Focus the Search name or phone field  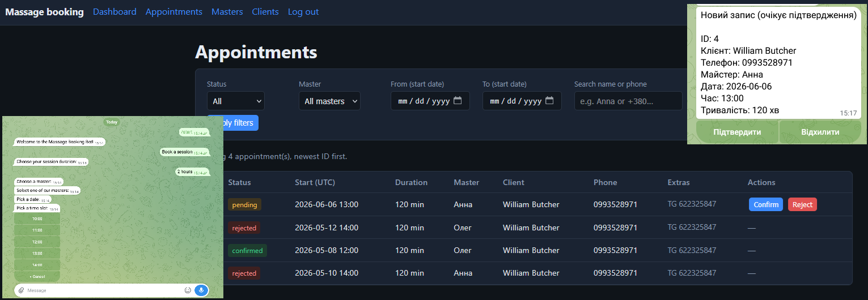pyautogui.click(x=628, y=101)
